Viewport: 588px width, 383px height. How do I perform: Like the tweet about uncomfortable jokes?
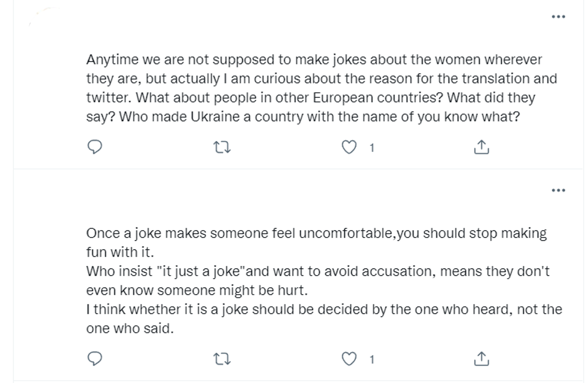349,358
